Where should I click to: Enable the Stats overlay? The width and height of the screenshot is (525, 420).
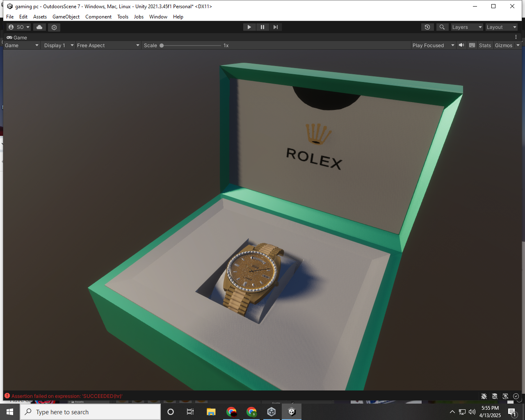485,45
